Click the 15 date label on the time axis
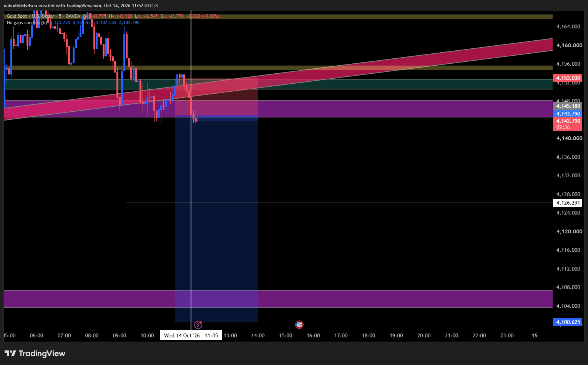 [x=535, y=335]
